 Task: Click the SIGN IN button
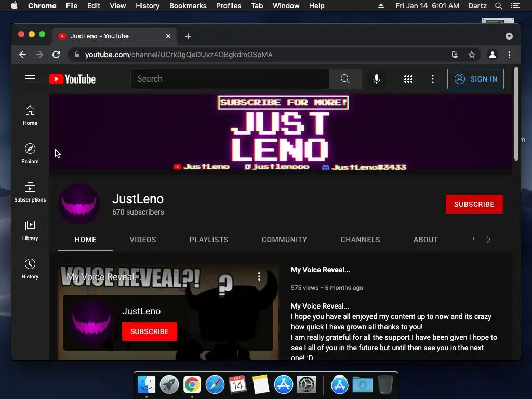pyautogui.click(x=475, y=79)
